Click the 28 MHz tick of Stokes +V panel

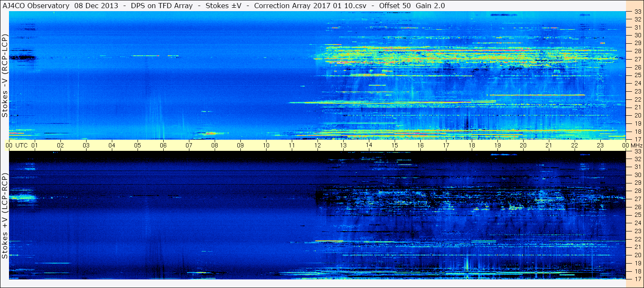tap(637, 191)
